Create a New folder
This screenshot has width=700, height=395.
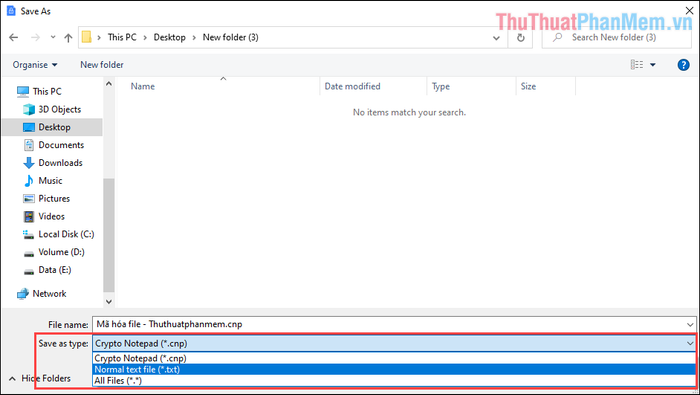click(x=102, y=65)
